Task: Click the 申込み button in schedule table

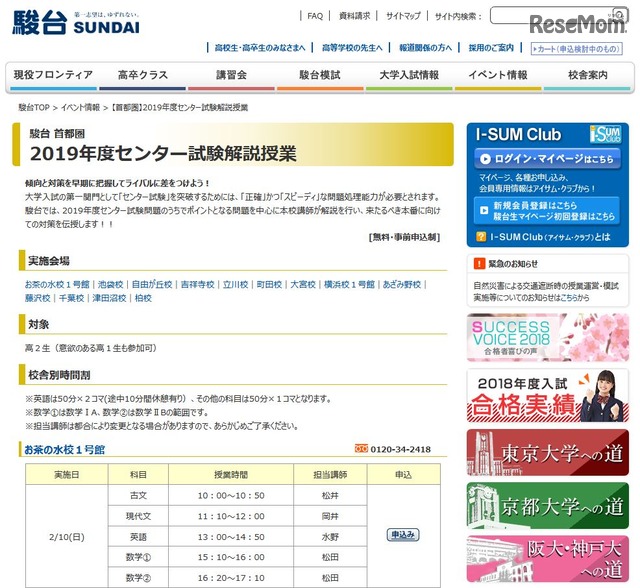Action: point(403,535)
